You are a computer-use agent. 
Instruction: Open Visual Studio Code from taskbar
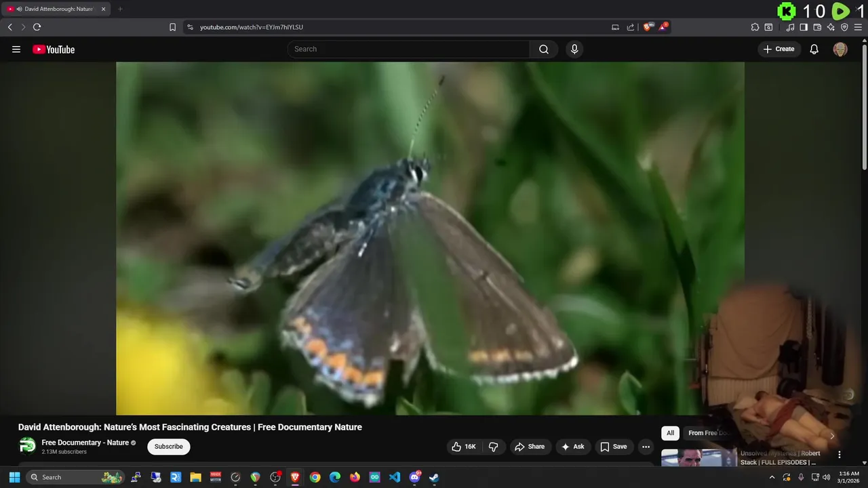pyautogui.click(x=395, y=477)
